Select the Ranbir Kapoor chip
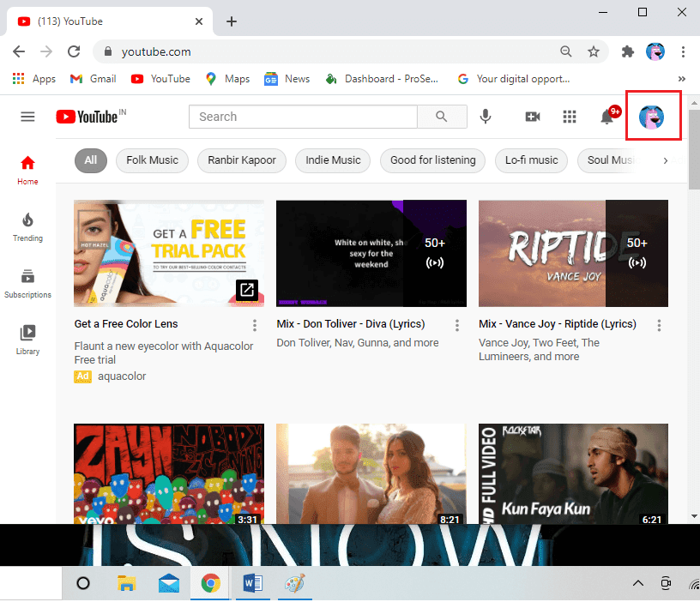The width and height of the screenshot is (700, 602). point(242,160)
